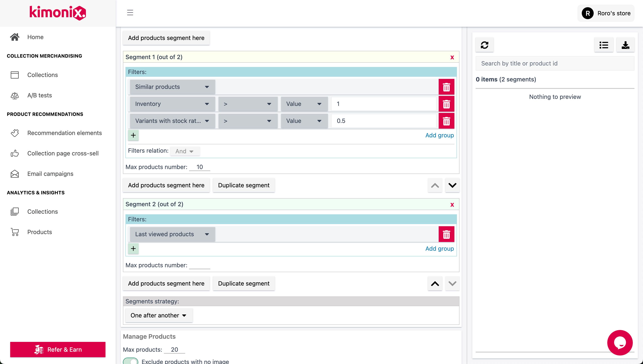This screenshot has width=643, height=364.
Task: Duplicate Segment 2
Action: [243, 283]
